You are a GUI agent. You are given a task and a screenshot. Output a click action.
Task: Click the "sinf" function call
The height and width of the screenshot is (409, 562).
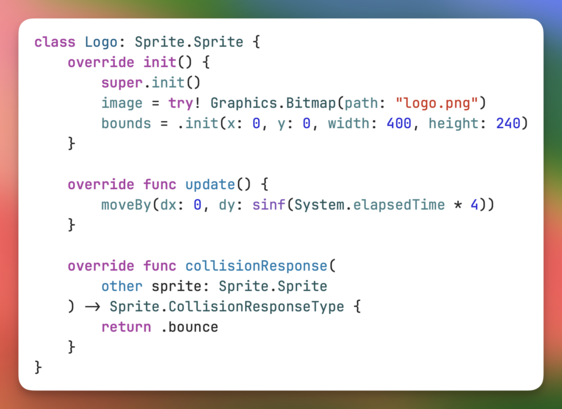[x=269, y=205]
